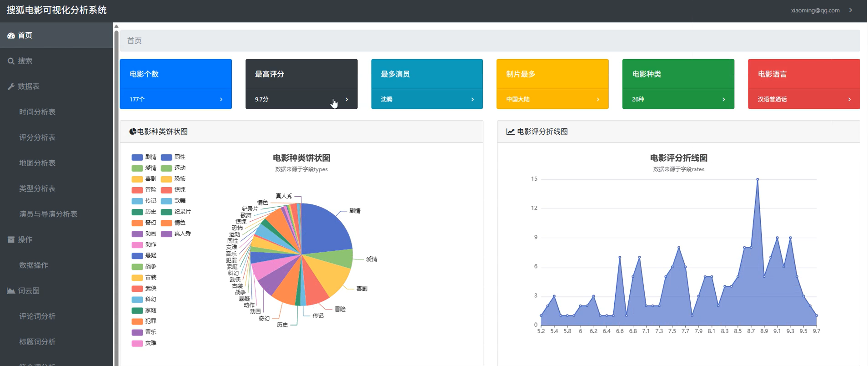Click the 战争 color swatch in legend

137,267
